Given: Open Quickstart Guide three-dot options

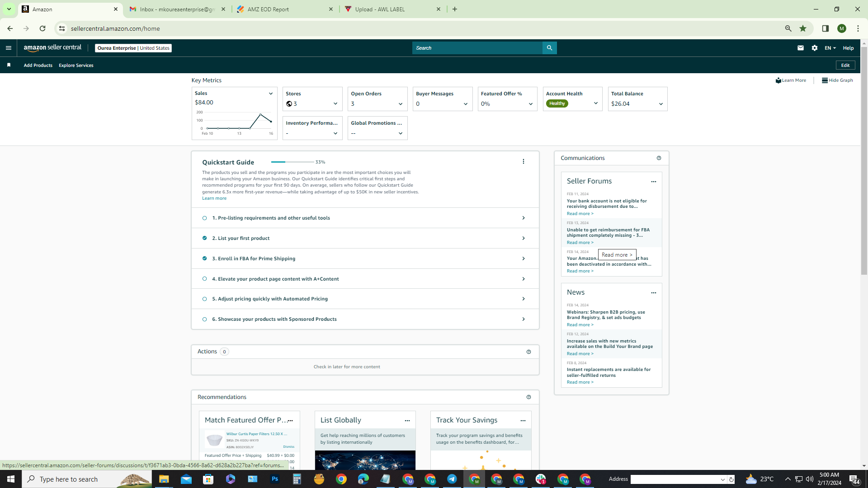Looking at the screenshot, I should (x=524, y=162).
